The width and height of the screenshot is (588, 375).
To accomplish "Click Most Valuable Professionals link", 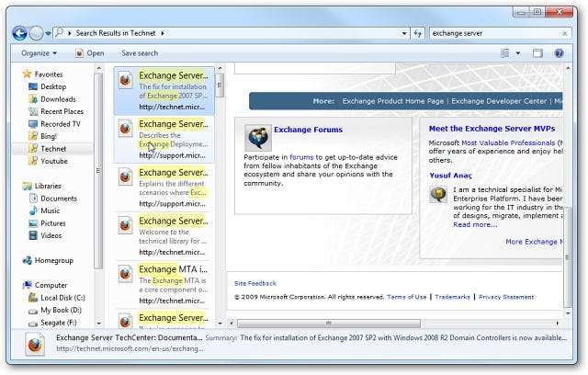I will (x=508, y=142).
